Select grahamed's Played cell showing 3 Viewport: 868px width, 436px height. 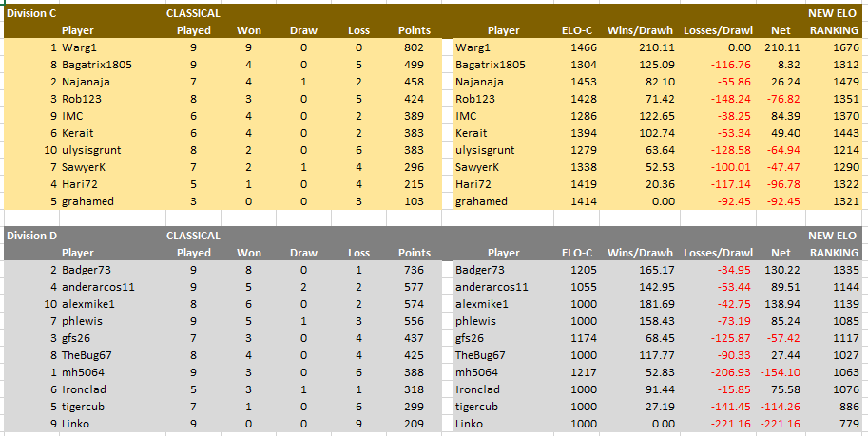(x=193, y=201)
